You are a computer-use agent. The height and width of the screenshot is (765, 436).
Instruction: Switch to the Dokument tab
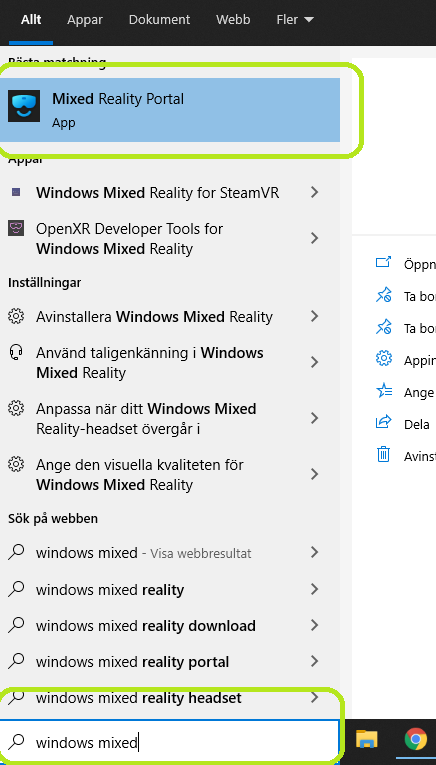[159, 20]
